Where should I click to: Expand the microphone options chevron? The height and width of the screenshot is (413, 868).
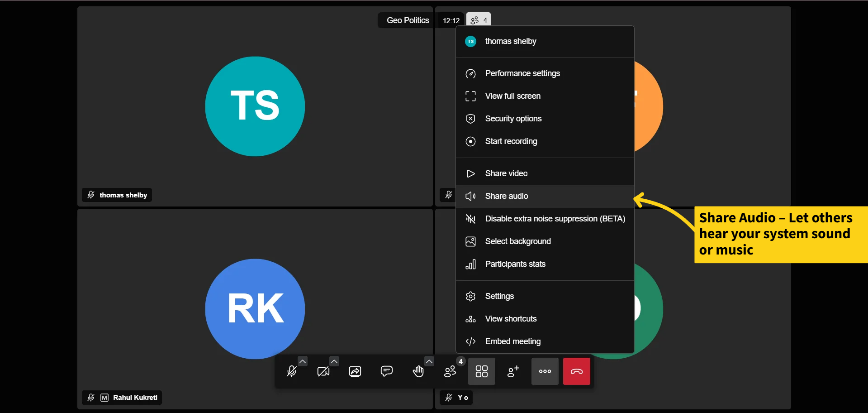302,361
